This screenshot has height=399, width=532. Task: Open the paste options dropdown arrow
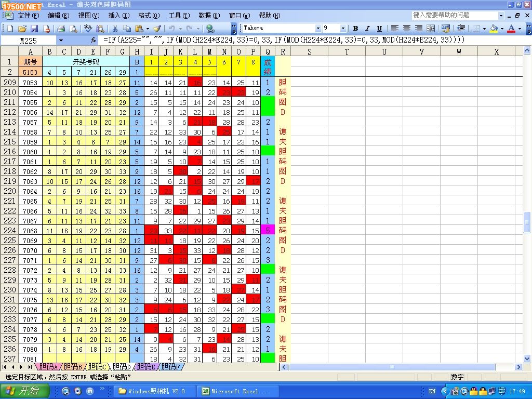click(x=148, y=29)
